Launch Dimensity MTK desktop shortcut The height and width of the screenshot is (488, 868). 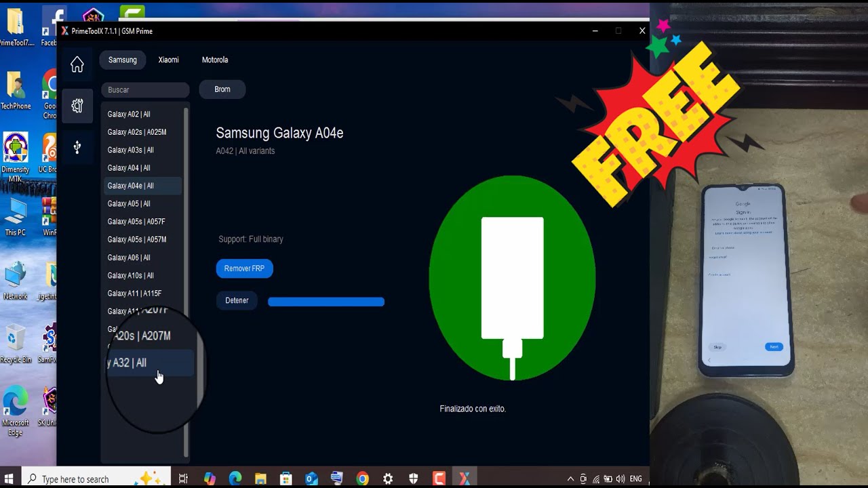[16, 157]
